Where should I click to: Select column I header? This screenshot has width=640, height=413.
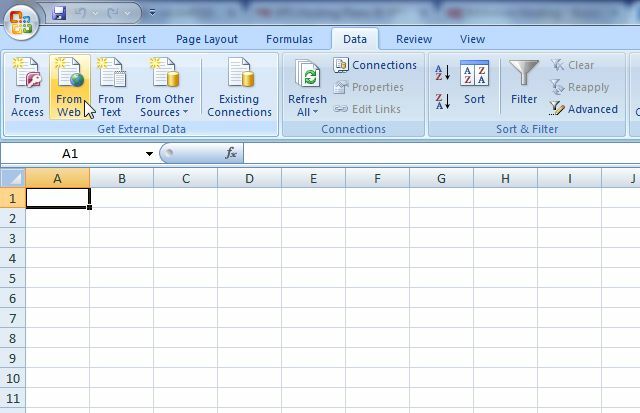(x=569, y=178)
